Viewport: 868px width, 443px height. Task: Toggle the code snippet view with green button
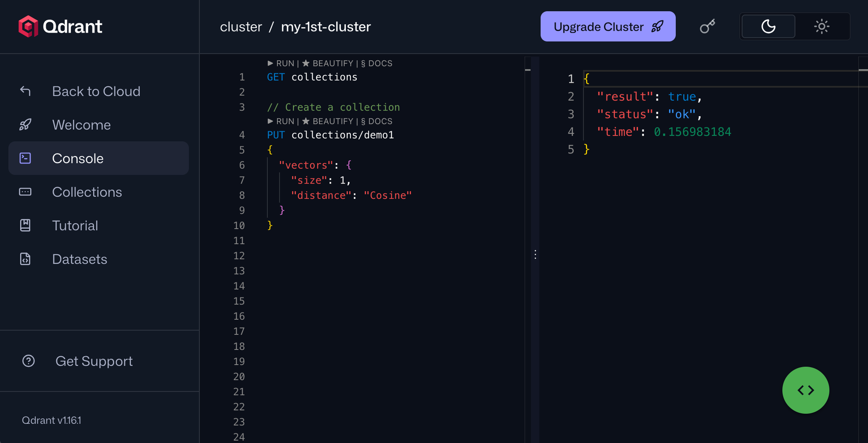[806, 390]
